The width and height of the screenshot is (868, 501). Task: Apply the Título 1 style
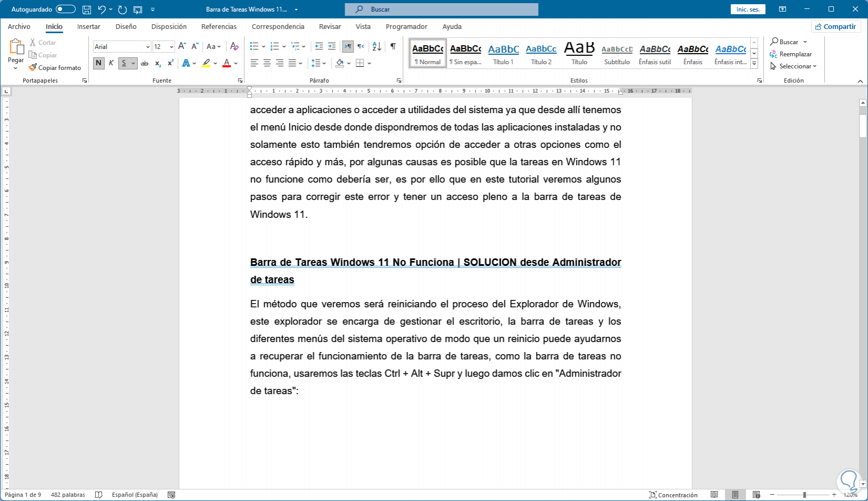503,53
